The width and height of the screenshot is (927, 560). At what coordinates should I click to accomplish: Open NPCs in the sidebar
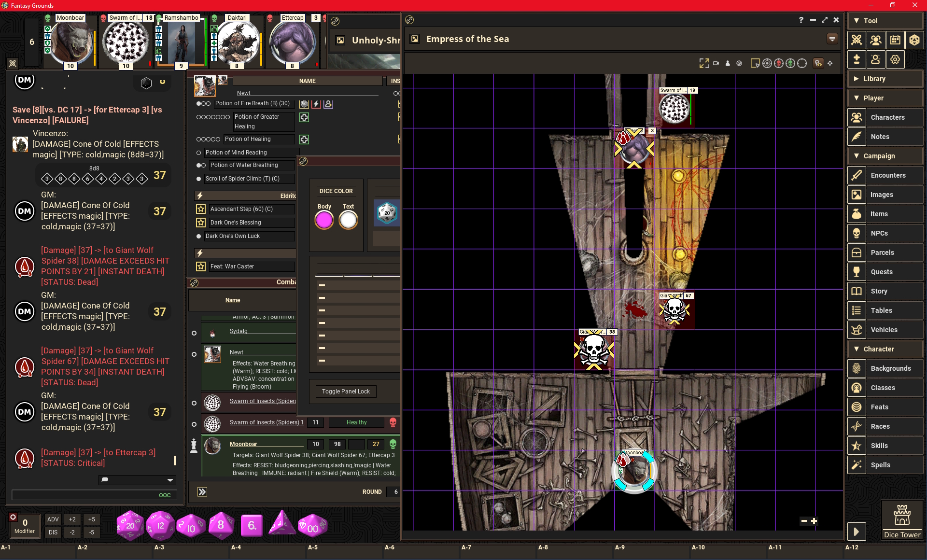(885, 233)
